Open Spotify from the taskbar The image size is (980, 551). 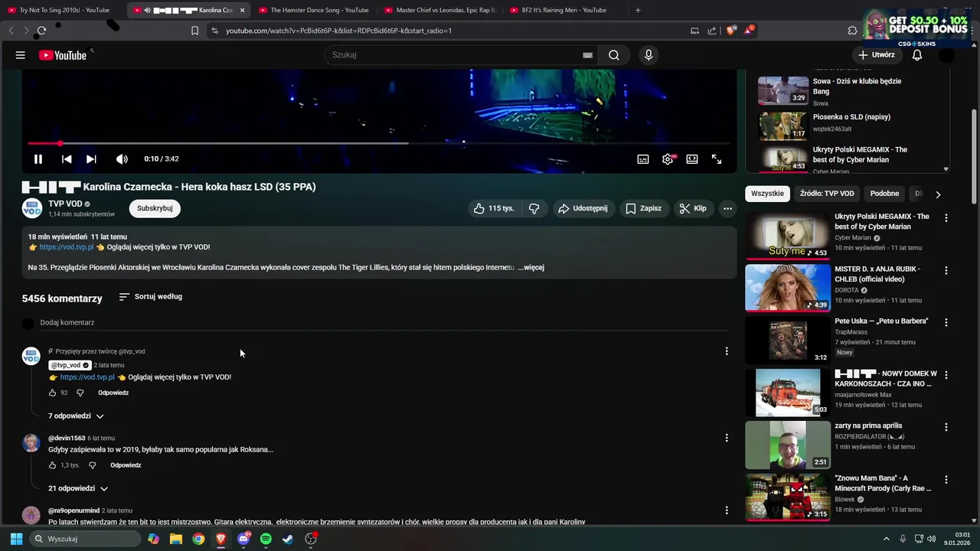click(266, 539)
